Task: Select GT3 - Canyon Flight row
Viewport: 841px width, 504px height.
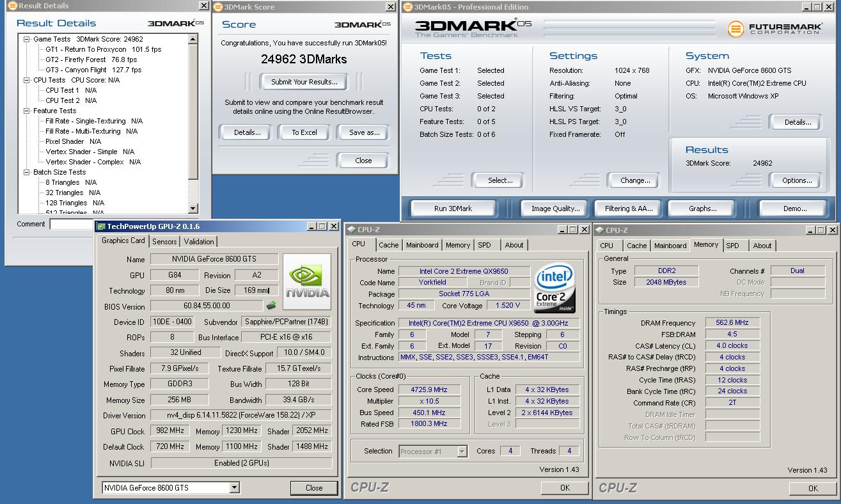Action: [x=93, y=70]
